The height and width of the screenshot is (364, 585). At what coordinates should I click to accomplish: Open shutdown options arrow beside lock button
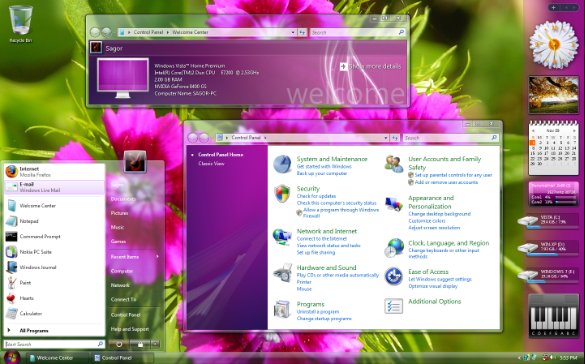coord(156,344)
